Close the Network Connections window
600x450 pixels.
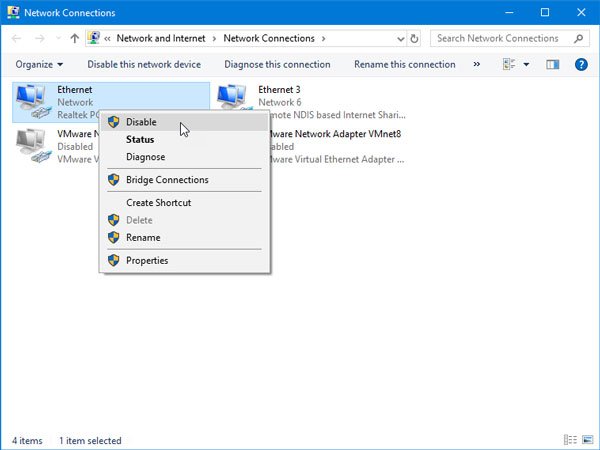point(581,12)
